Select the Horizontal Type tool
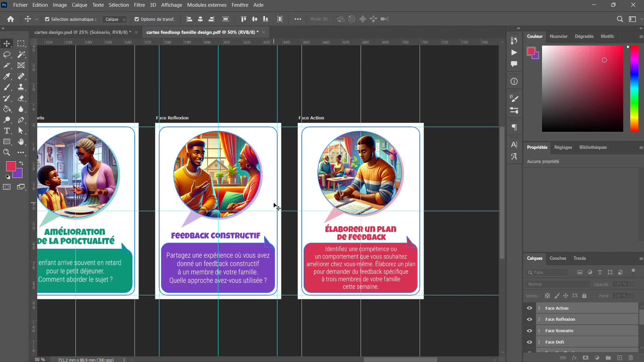Viewport: 644px width, 362px height. (7, 131)
